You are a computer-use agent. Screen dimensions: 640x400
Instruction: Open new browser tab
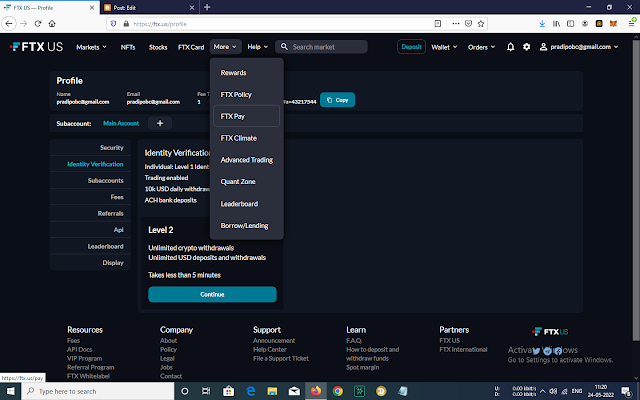coord(207,7)
